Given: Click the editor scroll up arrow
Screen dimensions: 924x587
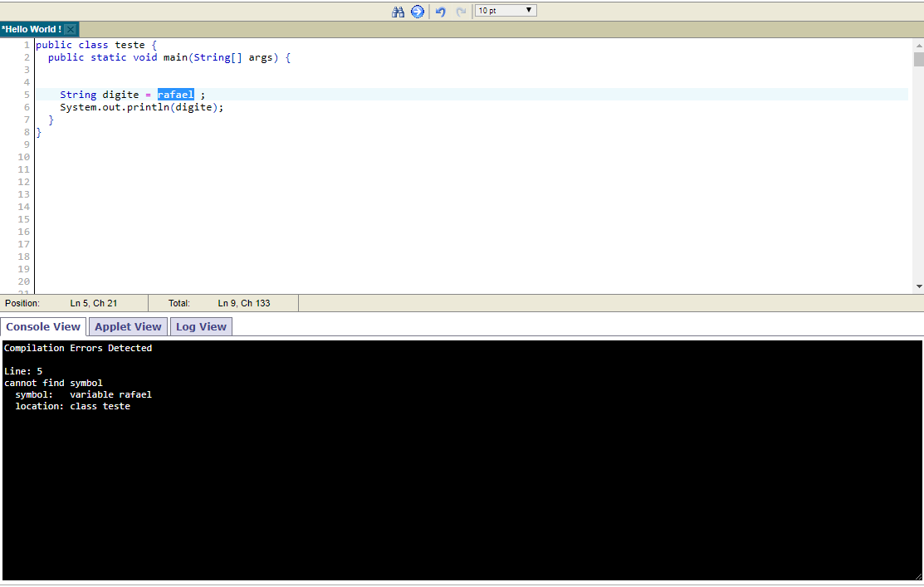Looking at the screenshot, I should [919, 46].
